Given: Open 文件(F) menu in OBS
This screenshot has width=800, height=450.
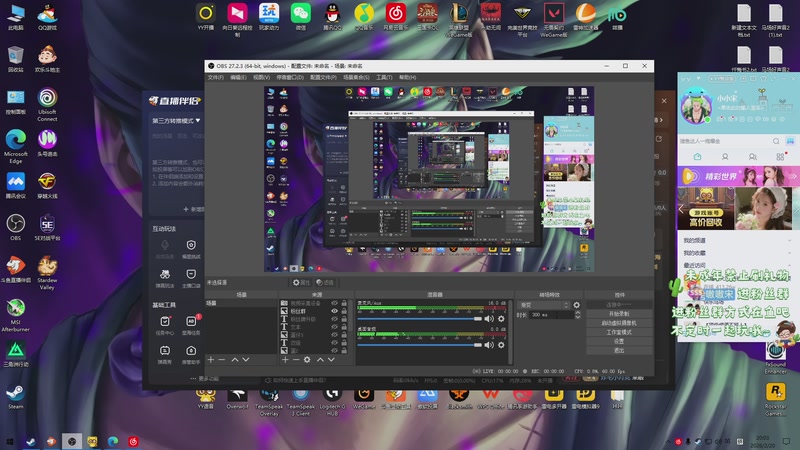Looking at the screenshot, I should (x=215, y=78).
